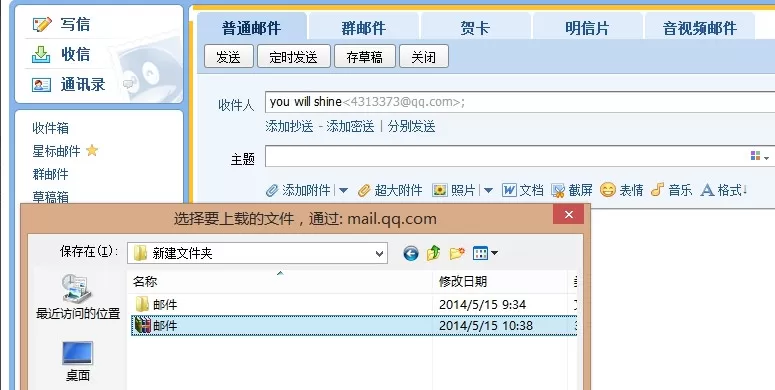Click the 最近访问的位置 icon

coord(77,288)
